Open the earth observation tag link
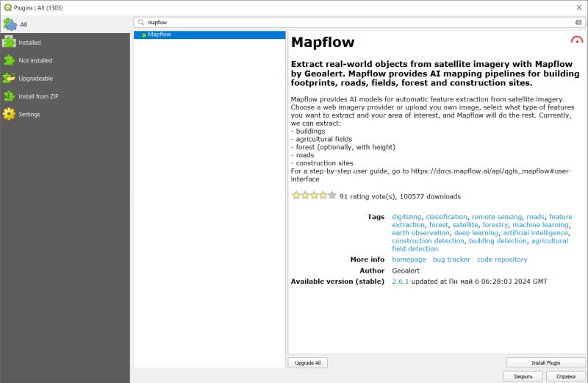The width and height of the screenshot is (588, 383). (x=420, y=233)
